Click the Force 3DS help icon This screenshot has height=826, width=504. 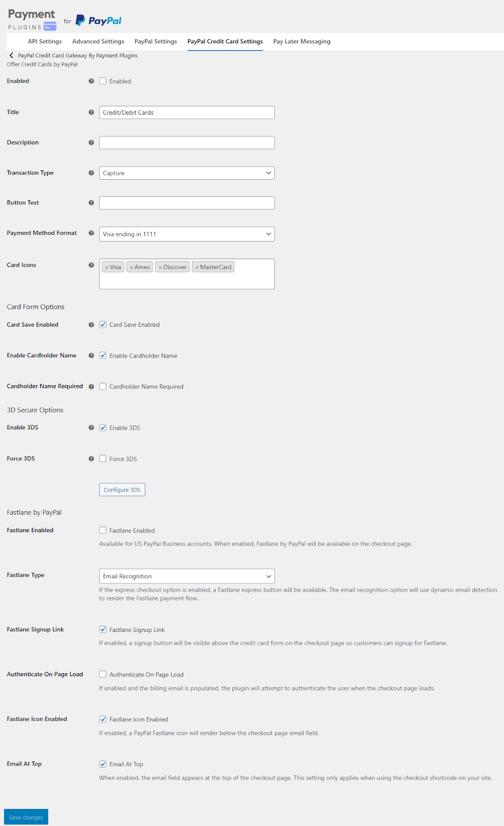[x=91, y=458]
